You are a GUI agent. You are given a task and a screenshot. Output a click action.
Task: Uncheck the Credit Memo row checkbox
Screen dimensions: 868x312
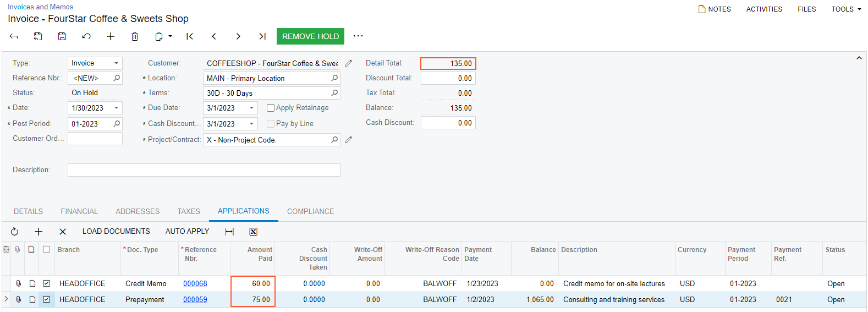pyautogui.click(x=47, y=283)
